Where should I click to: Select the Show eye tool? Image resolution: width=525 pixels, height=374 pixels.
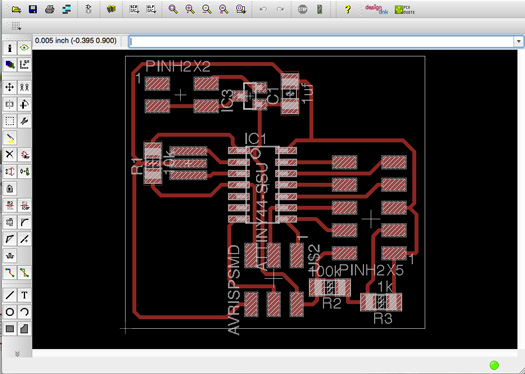pyautogui.click(x=24, y=48)
